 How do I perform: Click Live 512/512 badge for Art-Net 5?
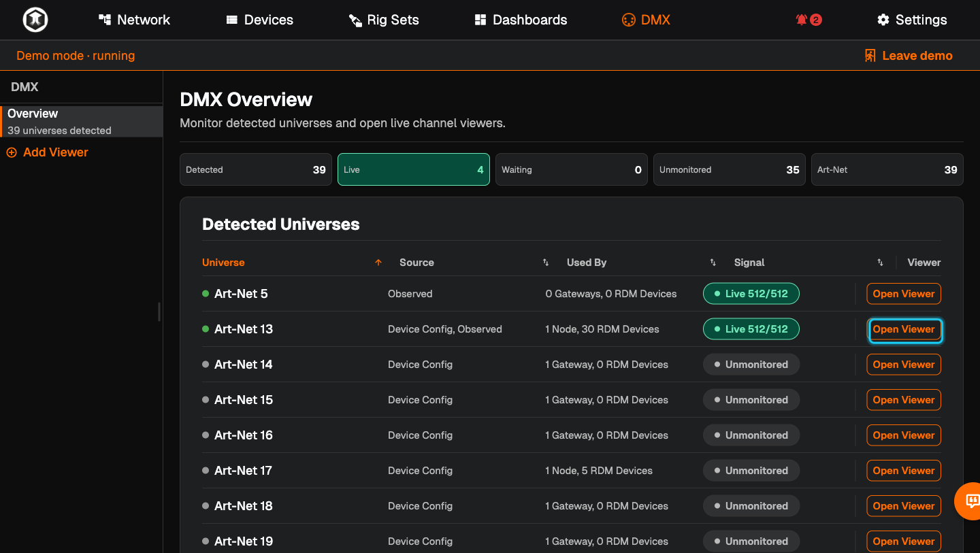click(751, 294)
